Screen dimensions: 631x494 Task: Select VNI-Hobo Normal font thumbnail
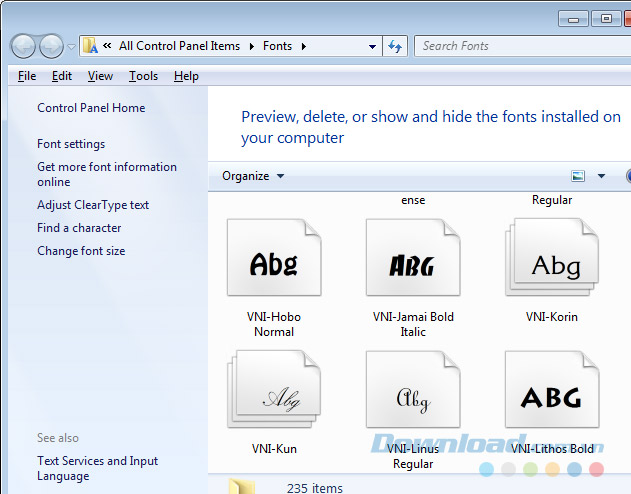(x=274, y=257)
